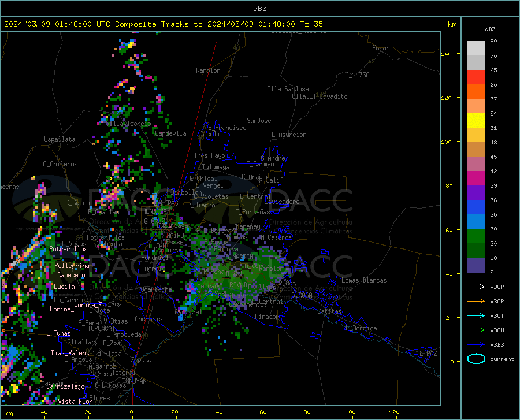Select the purple 39 dBZ color swatch

[476, 193]
